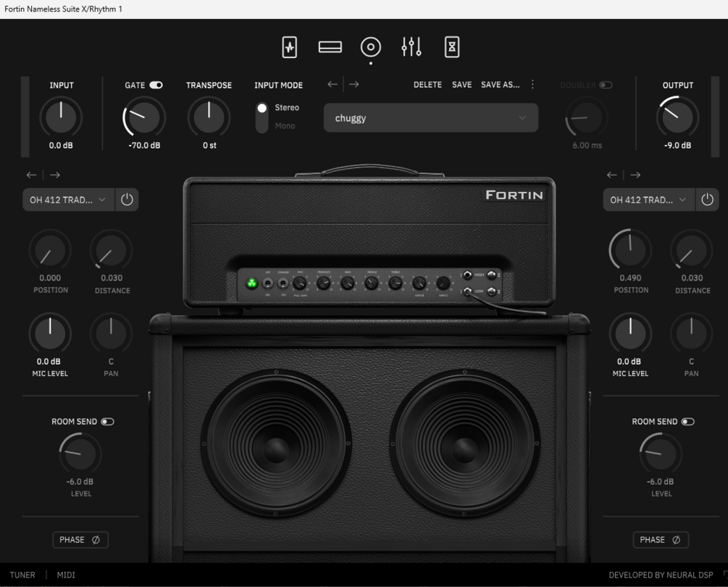
Task: Click right room send LEVEL knob
Action: pyautogui.click(x=661, y=454)
